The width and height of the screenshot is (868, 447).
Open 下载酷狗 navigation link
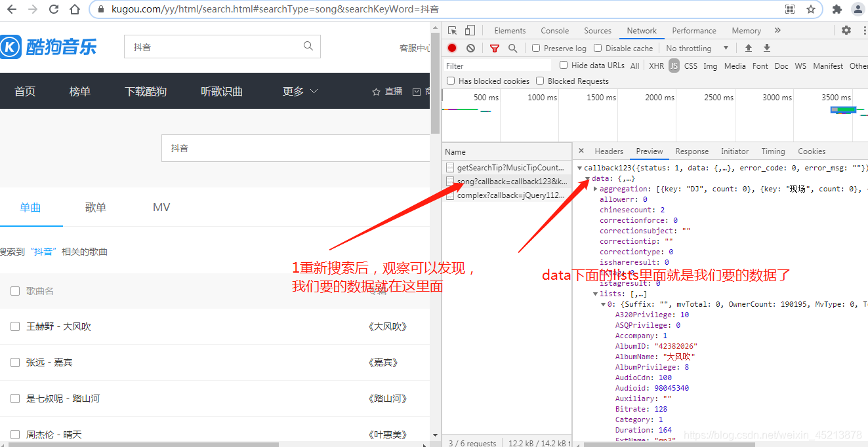pos(146,91)
